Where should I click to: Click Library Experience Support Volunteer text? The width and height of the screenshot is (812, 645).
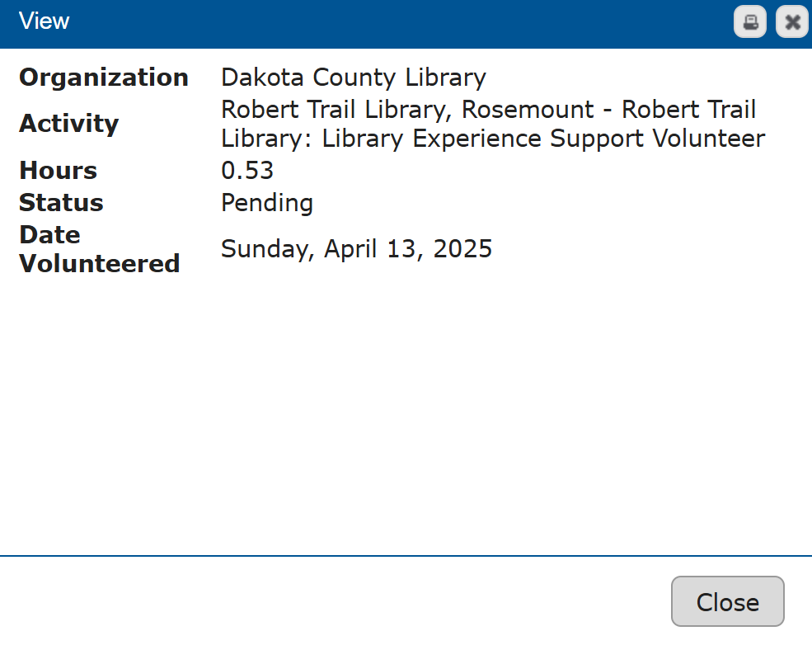click(x=543, y=139)
